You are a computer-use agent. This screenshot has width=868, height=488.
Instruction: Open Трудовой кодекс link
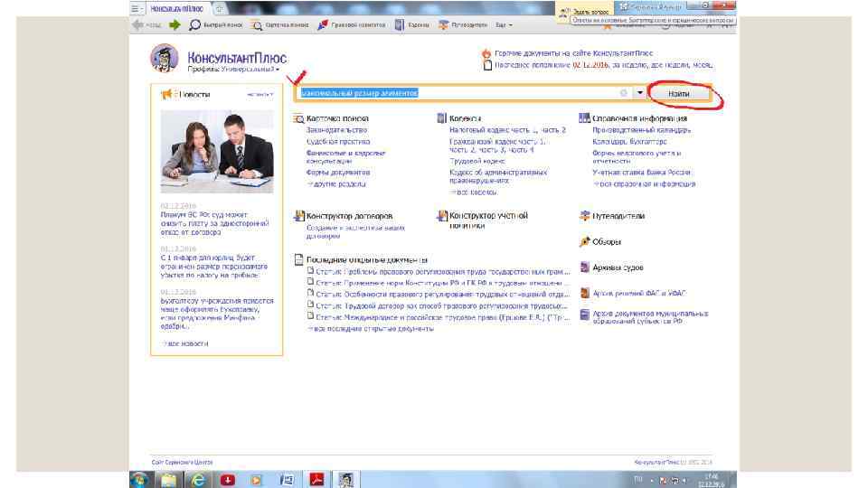pos(477,161)
